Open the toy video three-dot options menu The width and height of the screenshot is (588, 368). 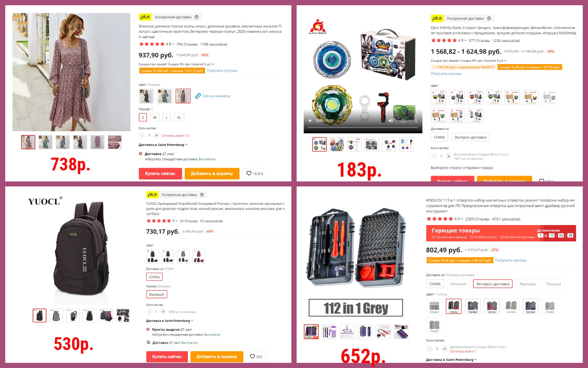pyautogui.click(x=416, y=121)
